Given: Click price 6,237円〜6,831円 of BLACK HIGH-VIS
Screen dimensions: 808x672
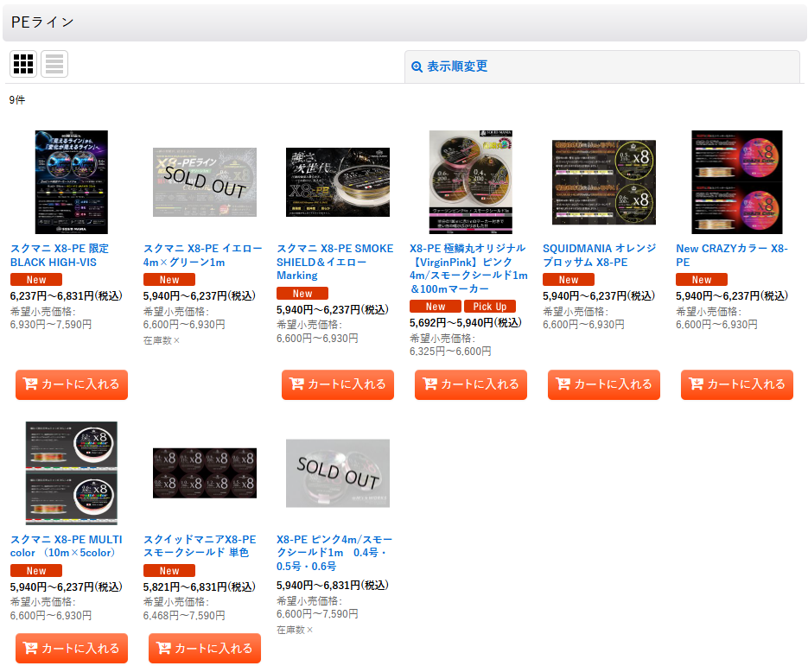Looking at the screenshot, I should click(x=67, y=296).
